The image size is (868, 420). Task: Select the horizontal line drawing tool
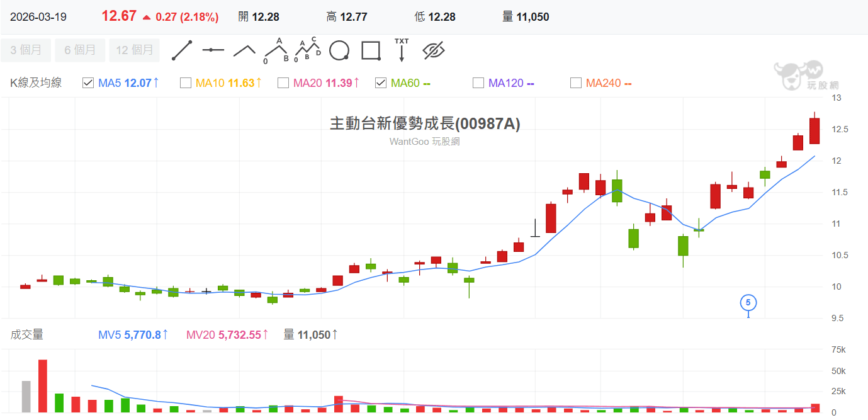pos(213,49)
